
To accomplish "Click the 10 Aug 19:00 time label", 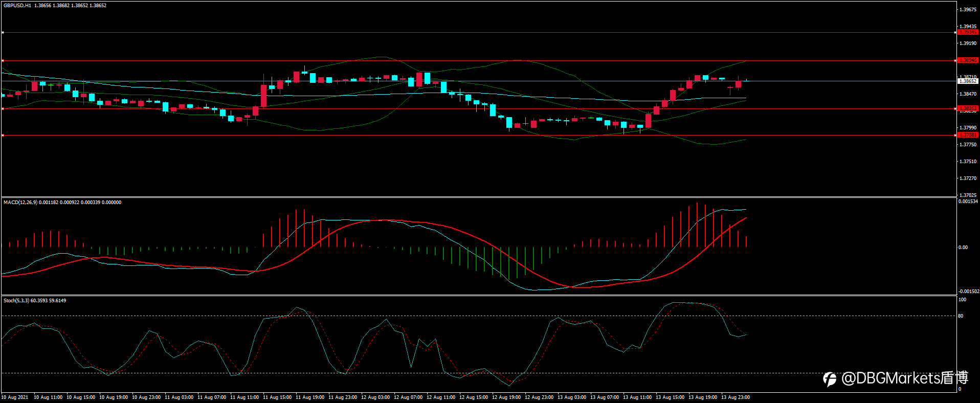I will pos(114,397).
